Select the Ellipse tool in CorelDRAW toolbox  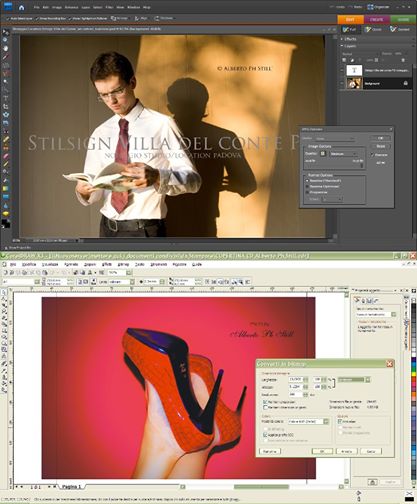point(4,337)
